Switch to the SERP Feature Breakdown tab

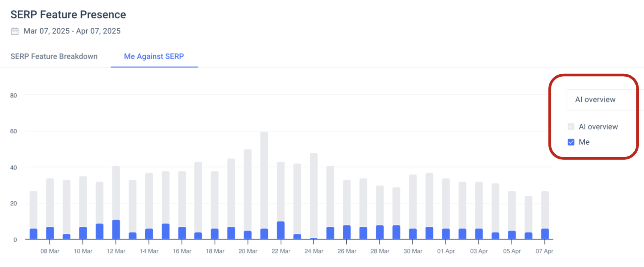pyautogui.click(x=54, y=56)
